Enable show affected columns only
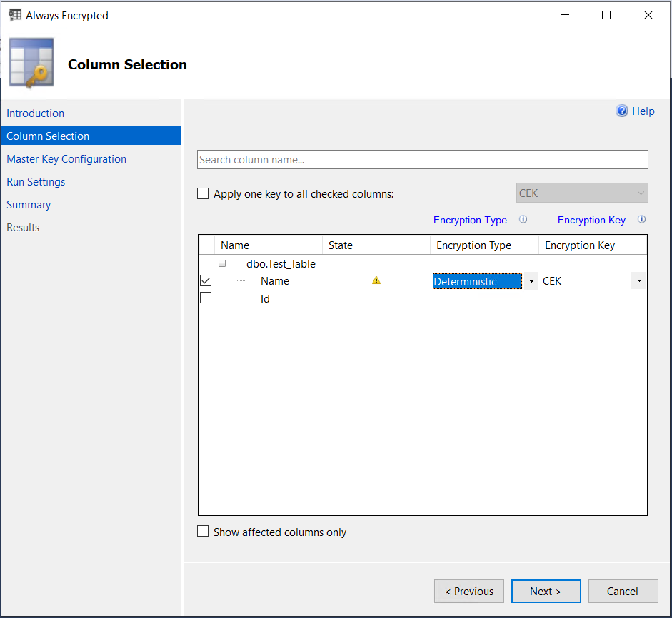 pos(202,531)
